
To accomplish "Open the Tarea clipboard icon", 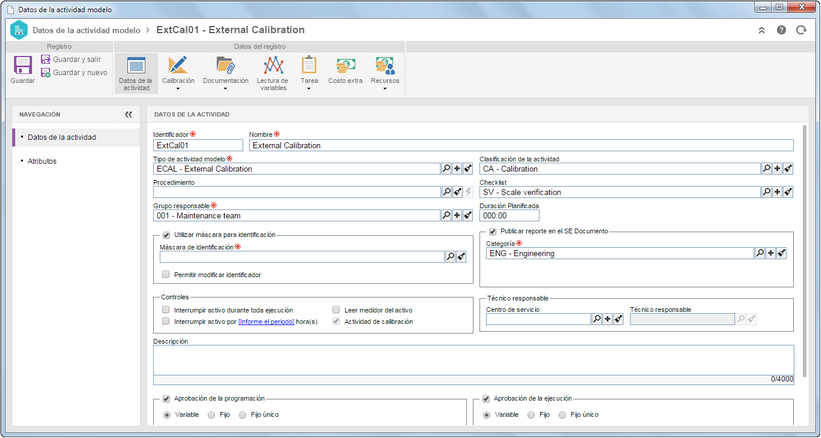I will coord(309,65).
